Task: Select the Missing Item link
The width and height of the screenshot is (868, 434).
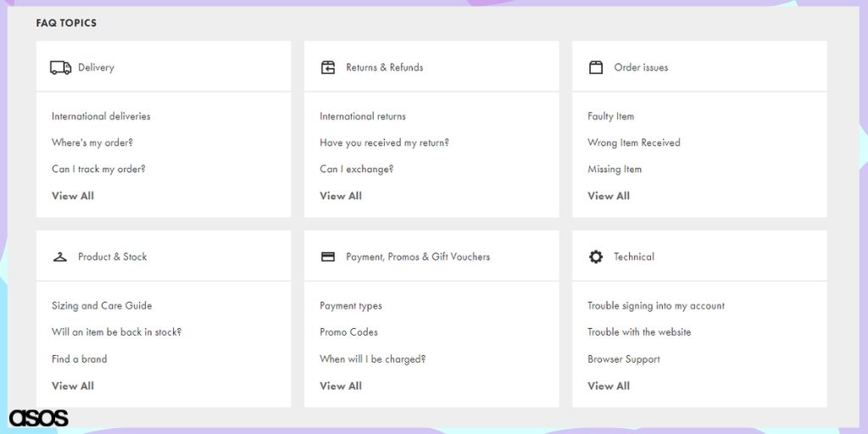Action: (615, 170)
